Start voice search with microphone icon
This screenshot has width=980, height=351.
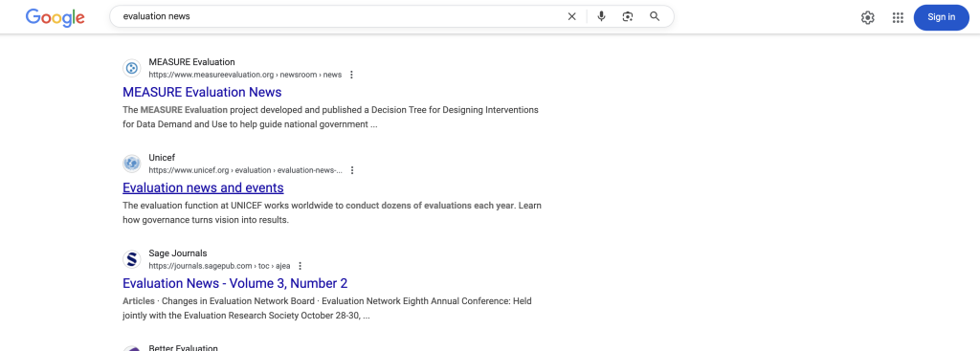601,17
